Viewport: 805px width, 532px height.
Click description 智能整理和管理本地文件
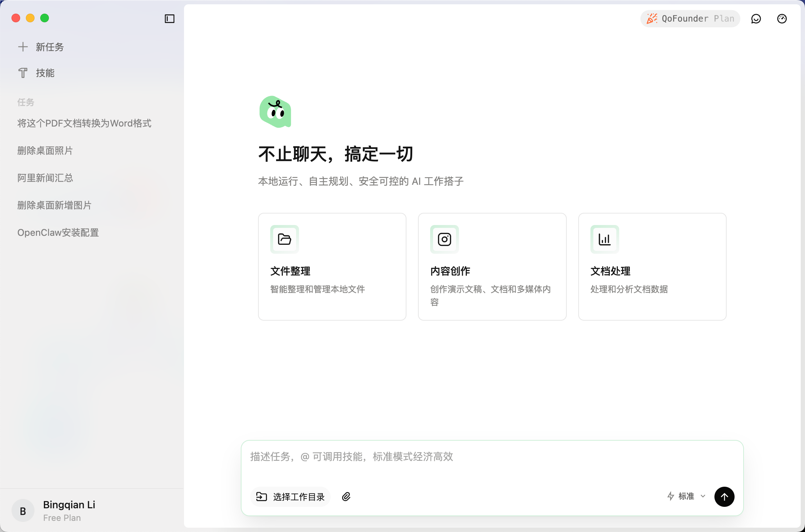317,289
